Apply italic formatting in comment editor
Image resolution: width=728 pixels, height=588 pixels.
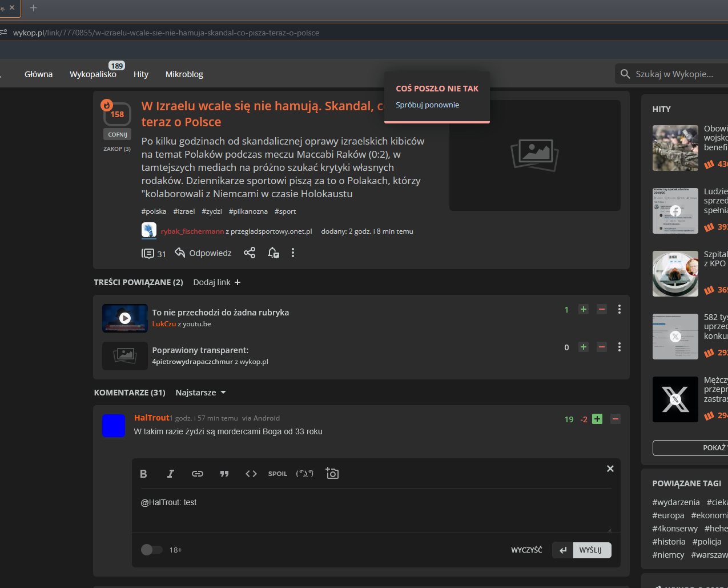[170, 474]
